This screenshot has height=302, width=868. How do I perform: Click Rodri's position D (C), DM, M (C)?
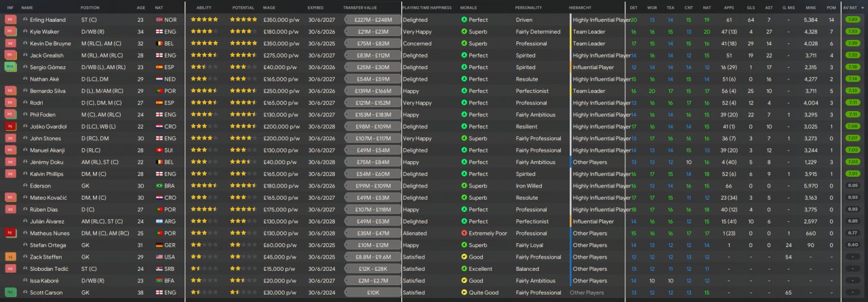102,103
